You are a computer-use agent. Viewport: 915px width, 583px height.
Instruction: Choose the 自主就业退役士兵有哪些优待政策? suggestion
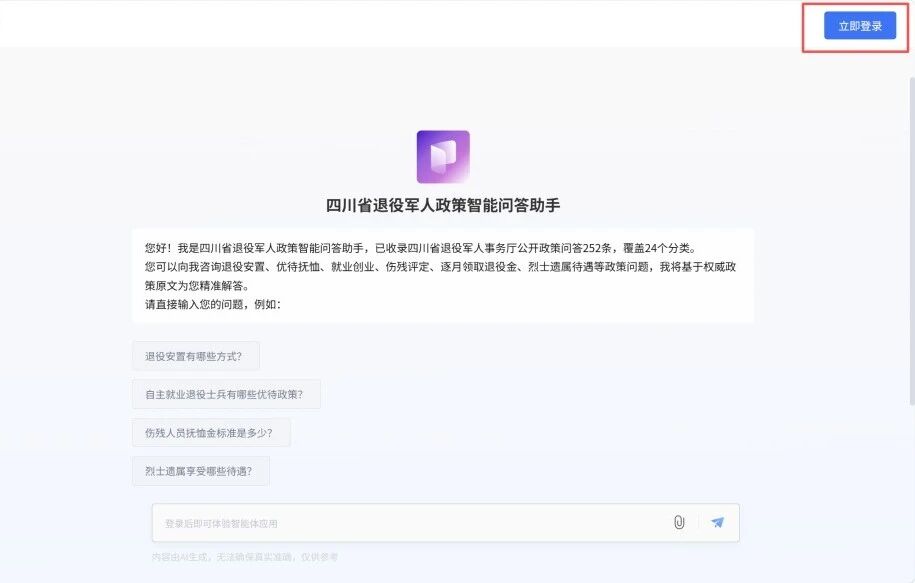coord(226,395)
